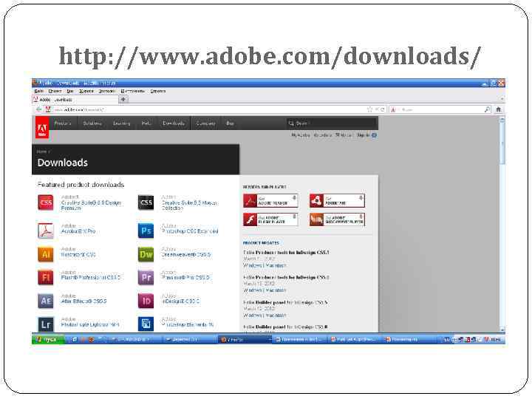Select the Adobe Downloads browser tab
Image resolution: width=532 pixels, height=399 pixels.
(75, 100)
